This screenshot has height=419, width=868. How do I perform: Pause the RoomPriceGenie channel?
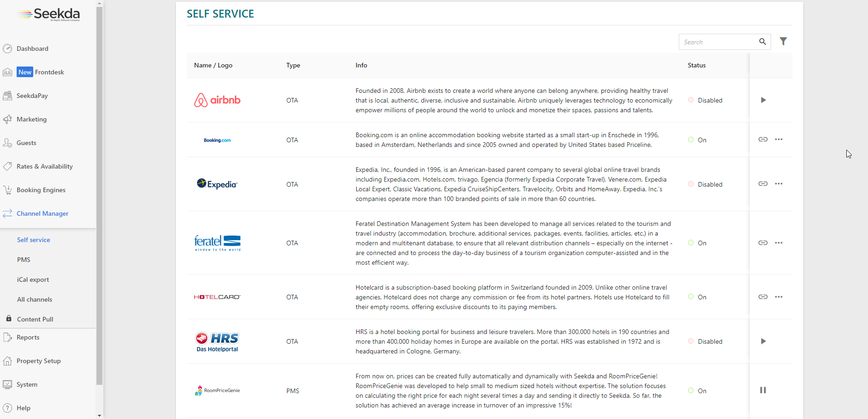[763, 390]
